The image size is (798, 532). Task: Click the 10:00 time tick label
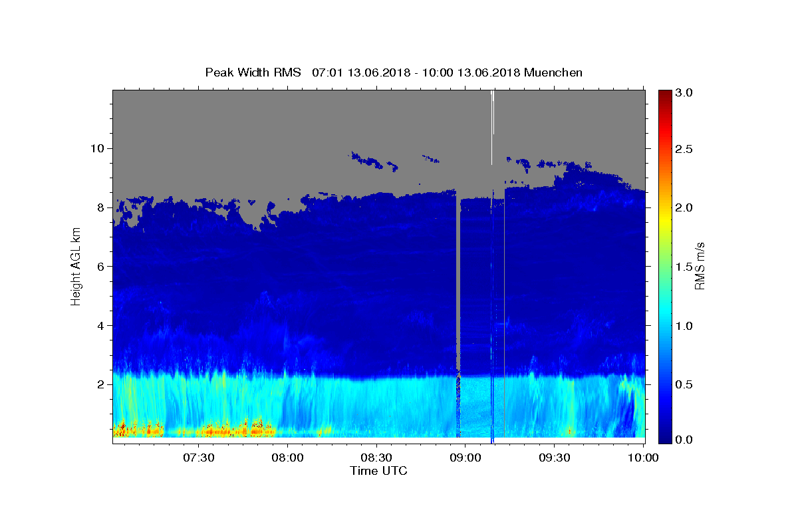tap(643, 458)
